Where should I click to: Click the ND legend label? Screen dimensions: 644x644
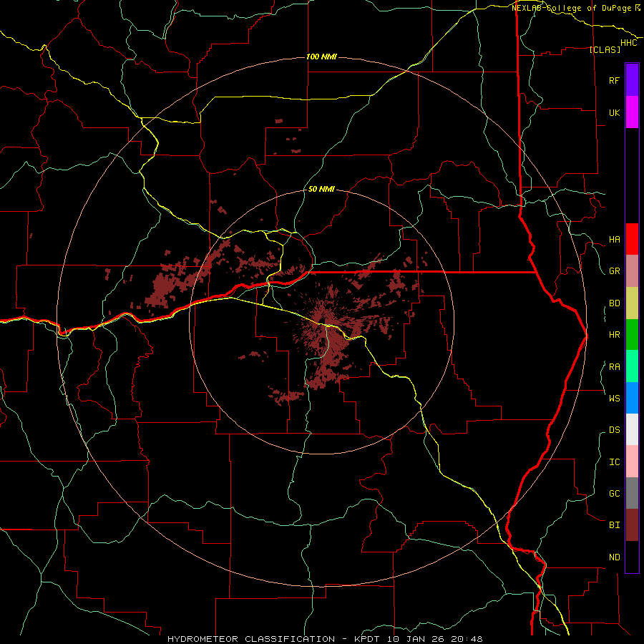pyautogui.click(x=615, y=557)
